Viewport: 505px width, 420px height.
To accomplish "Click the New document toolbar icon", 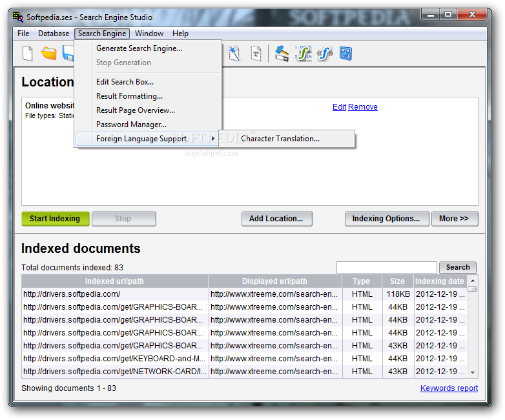I will point(28,54).
